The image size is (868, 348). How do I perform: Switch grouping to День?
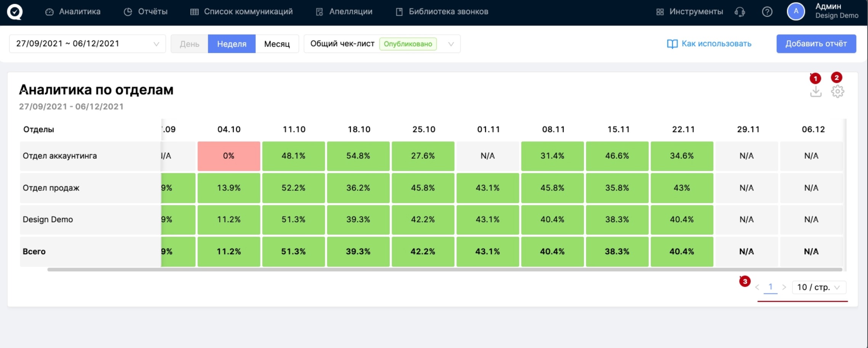pyautogui.click(x=190, y=44)
